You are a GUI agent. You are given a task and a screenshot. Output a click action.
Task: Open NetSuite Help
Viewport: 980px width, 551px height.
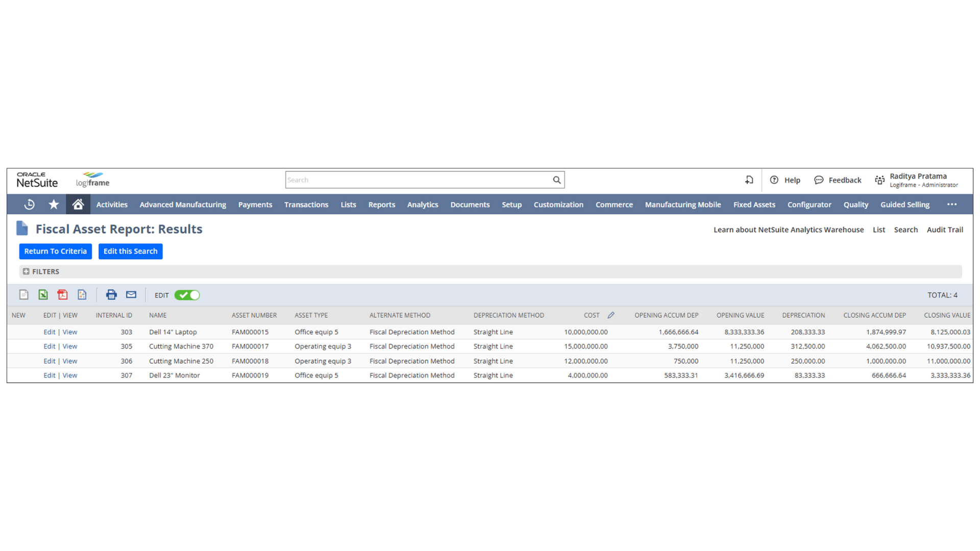click(785, 180)
